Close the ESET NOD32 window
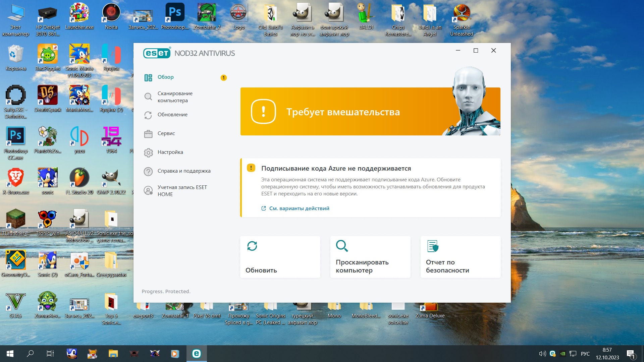 [x=493, y=51]
